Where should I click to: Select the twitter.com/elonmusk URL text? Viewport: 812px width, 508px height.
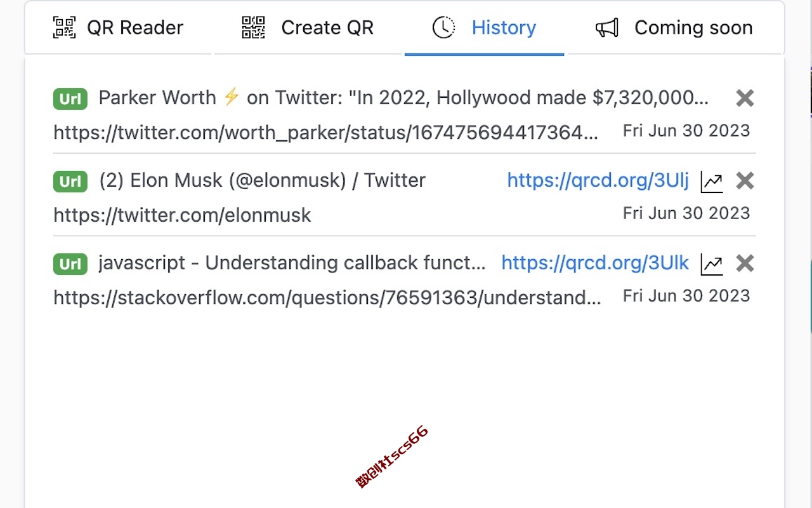pyautogui.click(x=182, y=215)
